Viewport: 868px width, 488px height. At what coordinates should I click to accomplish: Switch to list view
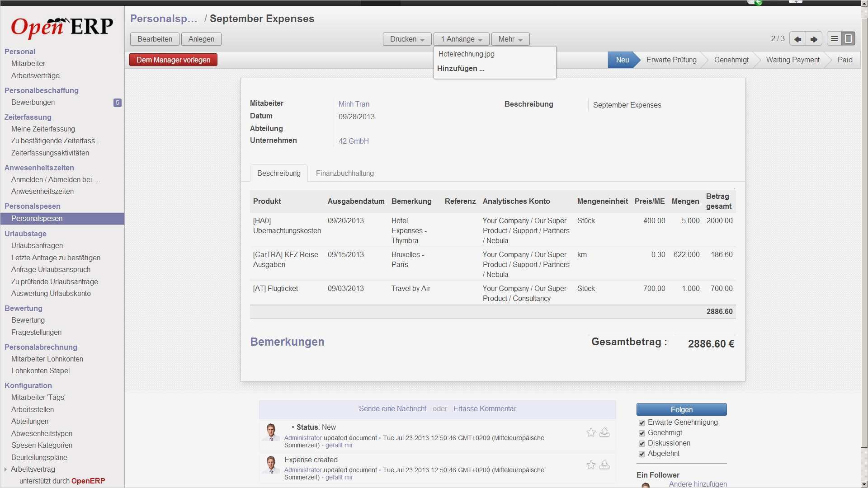833,38
